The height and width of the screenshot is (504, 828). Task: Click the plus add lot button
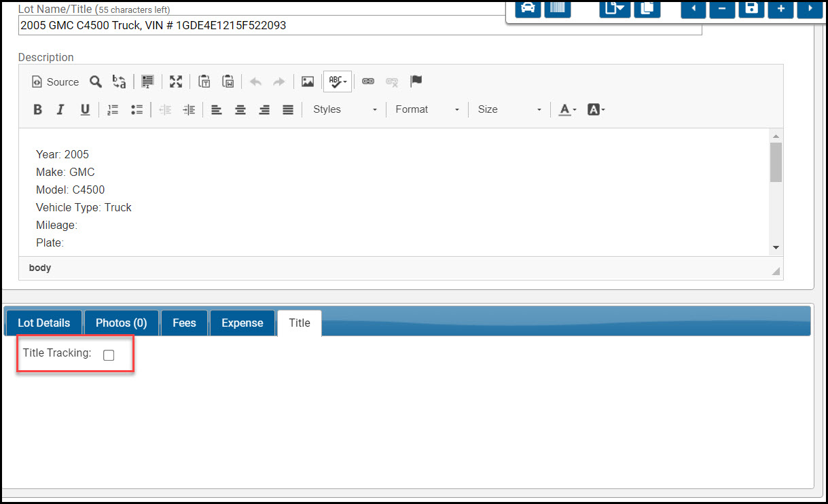[781, 8]
